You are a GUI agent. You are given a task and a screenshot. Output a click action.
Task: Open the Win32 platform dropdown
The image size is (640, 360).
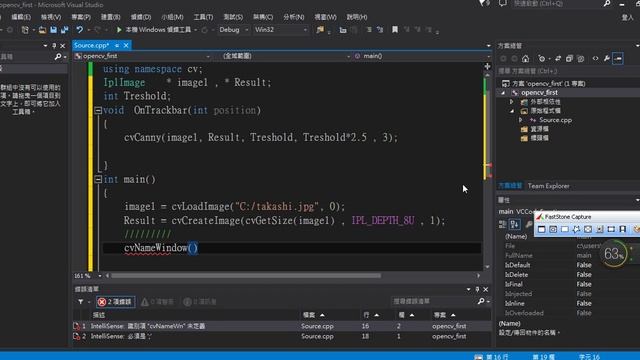click(x=280, y=30)
